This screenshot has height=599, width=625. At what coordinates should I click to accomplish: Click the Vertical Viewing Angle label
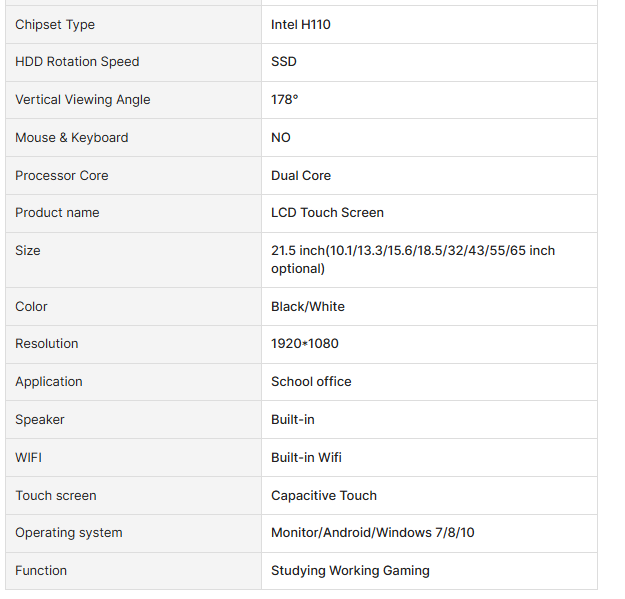83,100
